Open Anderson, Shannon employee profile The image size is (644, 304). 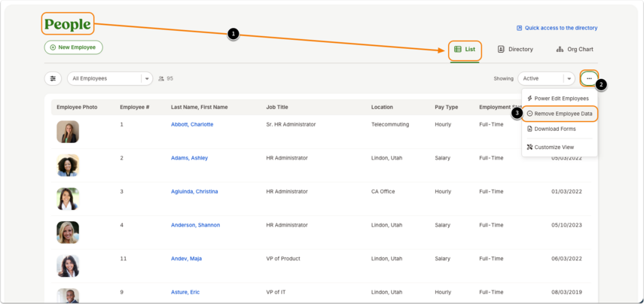(196, 225)
